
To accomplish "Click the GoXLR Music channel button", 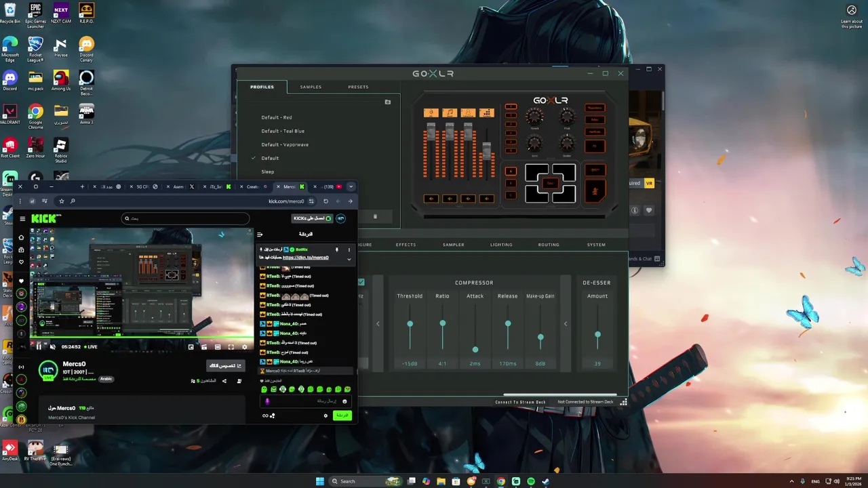I will tap(450, 113).
